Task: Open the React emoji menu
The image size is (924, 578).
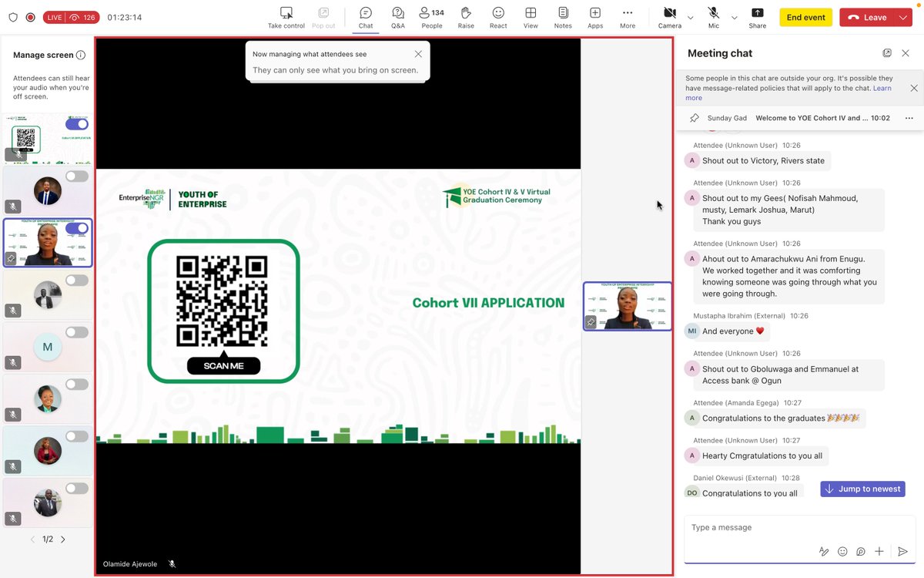Action: (x=498, y=18)
